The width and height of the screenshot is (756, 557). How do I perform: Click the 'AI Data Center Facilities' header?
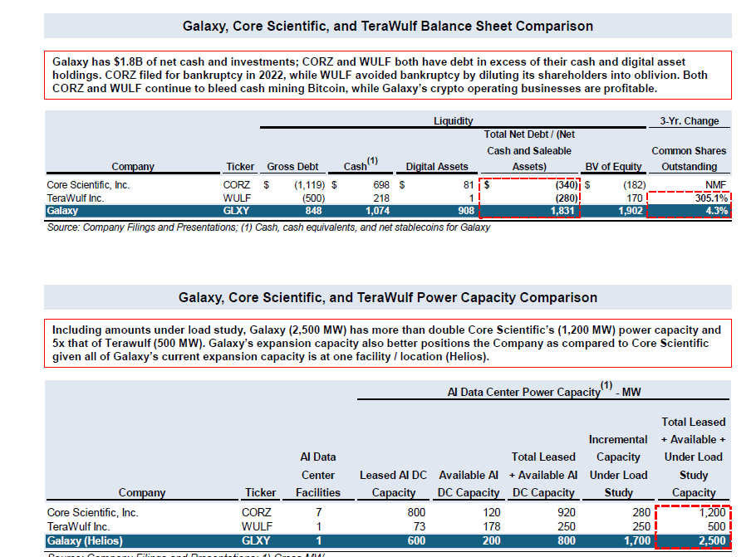coord(317,475)
